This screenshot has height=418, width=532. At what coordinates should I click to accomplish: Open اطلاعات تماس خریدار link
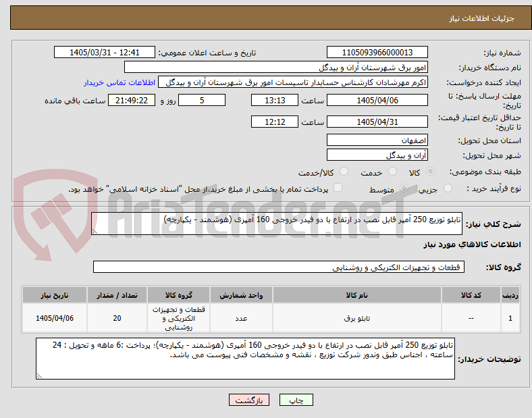(119, 82)
